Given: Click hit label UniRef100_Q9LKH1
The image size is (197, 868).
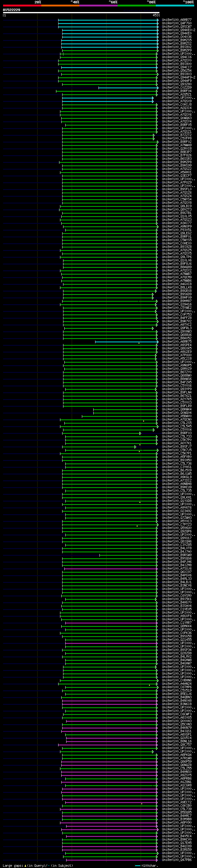Looking at the screenshot, I should (x=177, y=498).
